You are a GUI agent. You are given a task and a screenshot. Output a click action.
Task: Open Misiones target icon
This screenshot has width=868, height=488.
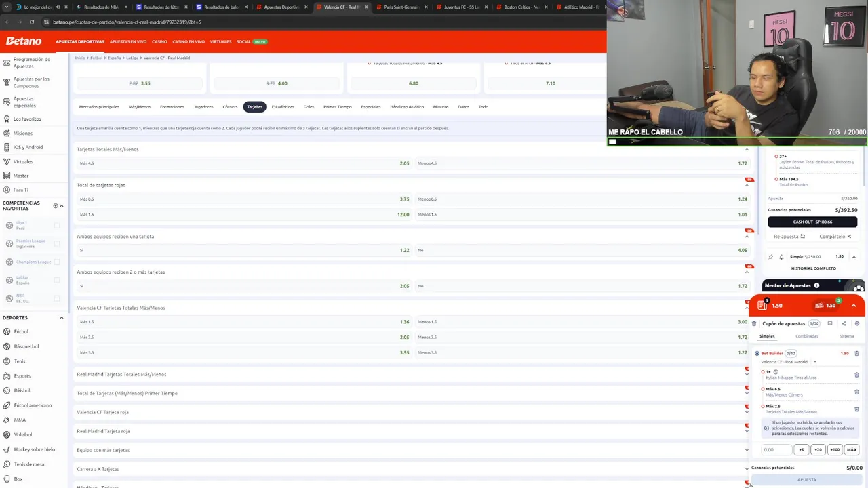pos(6,133)
